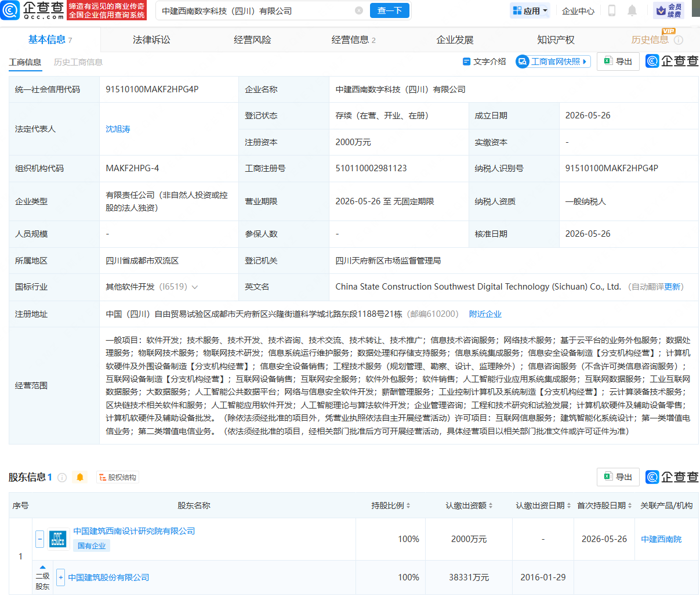The image size is (700, 596).
Task: Click the info icon beside 历史信息
Action: tap(679, 40)
